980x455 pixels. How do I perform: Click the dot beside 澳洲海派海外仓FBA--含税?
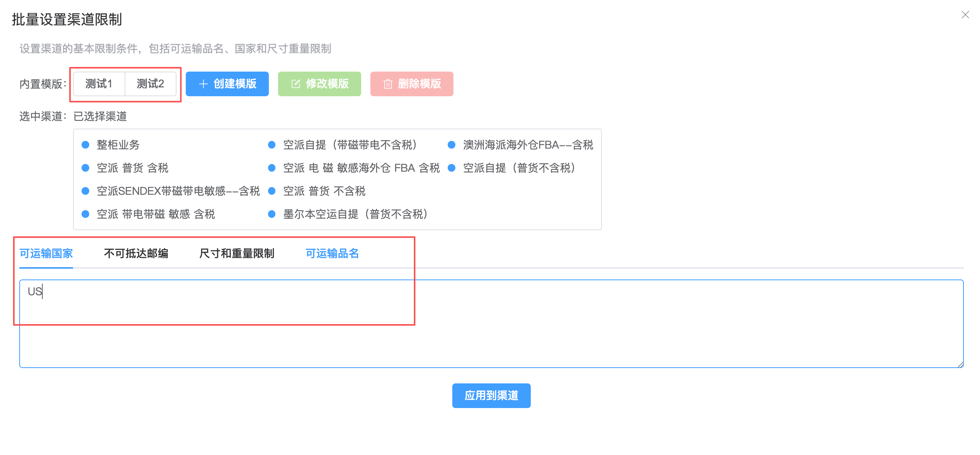[x=452, y=145]
